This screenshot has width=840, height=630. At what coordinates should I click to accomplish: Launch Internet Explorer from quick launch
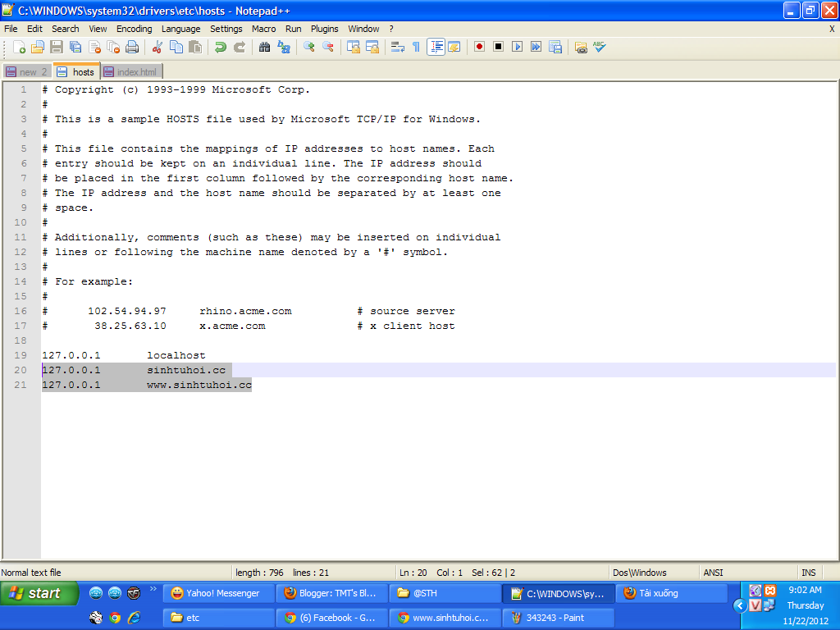point(134,618)
